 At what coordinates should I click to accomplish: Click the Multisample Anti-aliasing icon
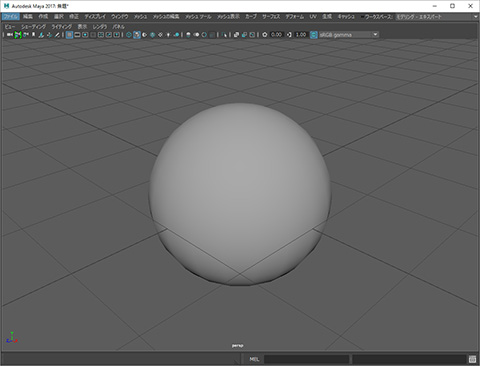pos(204,35)
